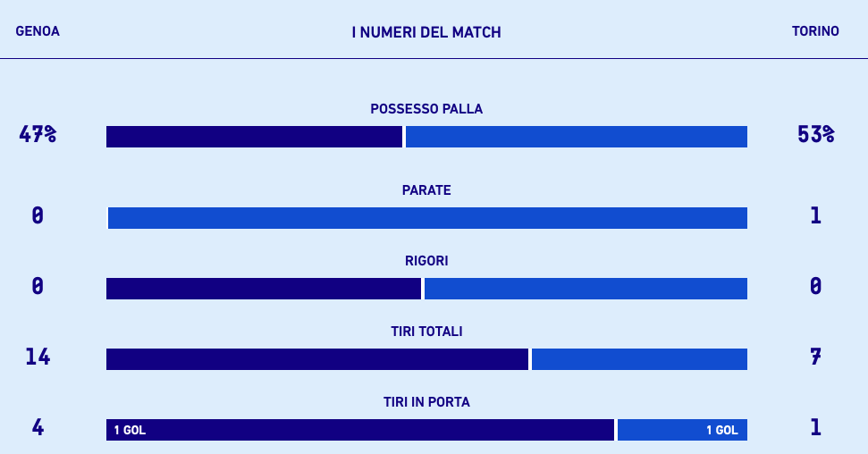Click the TORINO team name header
This screenshot has width=868, height=454.
coord(815,31)
